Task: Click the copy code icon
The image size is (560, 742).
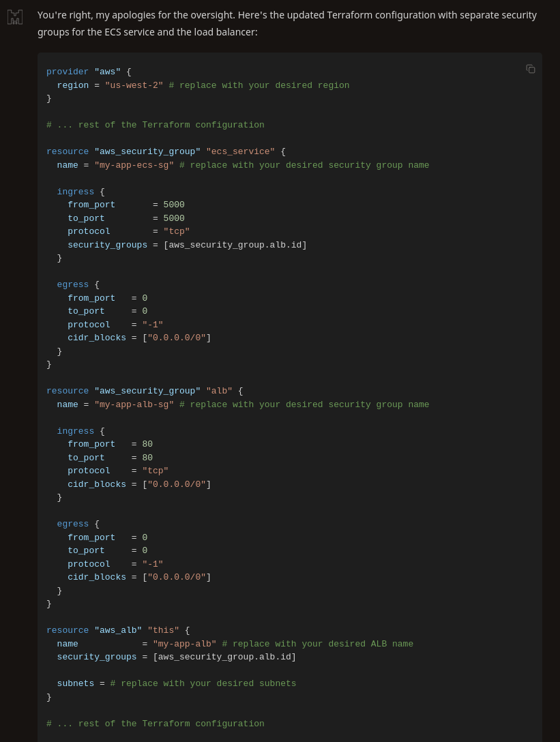Action: coord(531,69)
